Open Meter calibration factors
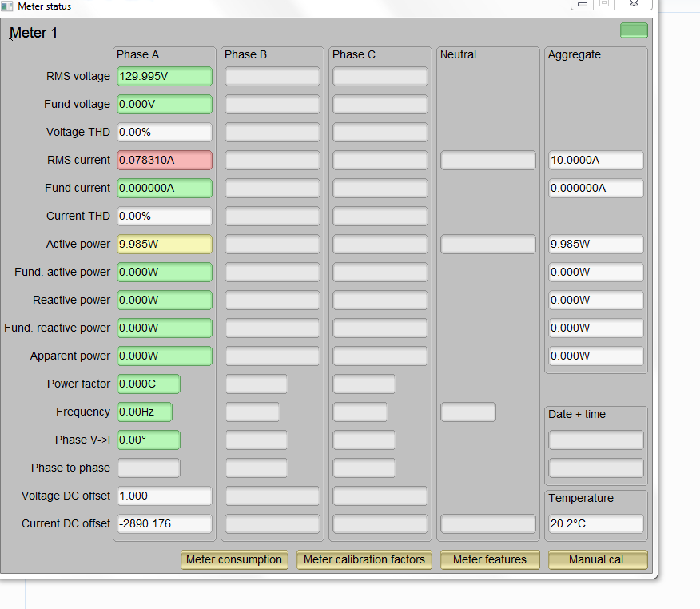The width and height of the screenshot is (700, 609). [x=364, y=559]
